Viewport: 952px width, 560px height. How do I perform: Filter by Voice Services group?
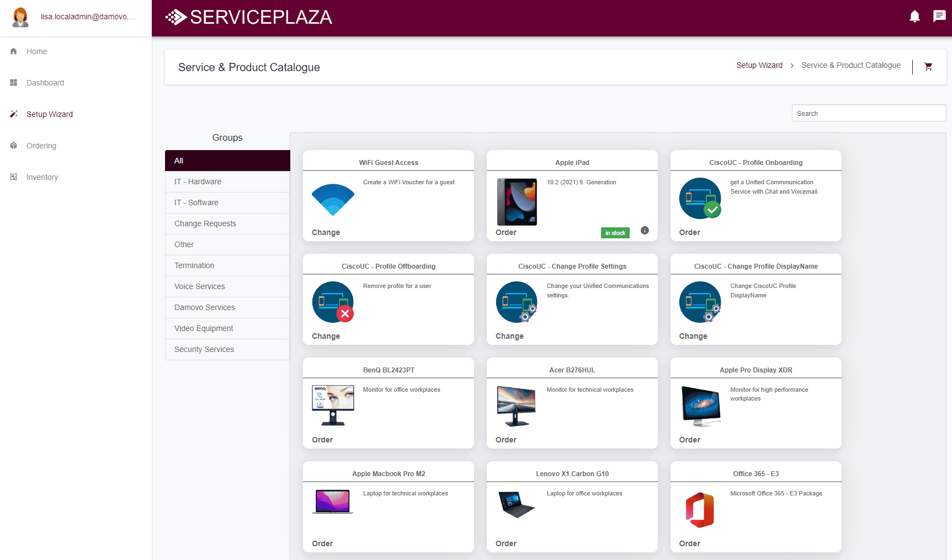tap(199, 286)
